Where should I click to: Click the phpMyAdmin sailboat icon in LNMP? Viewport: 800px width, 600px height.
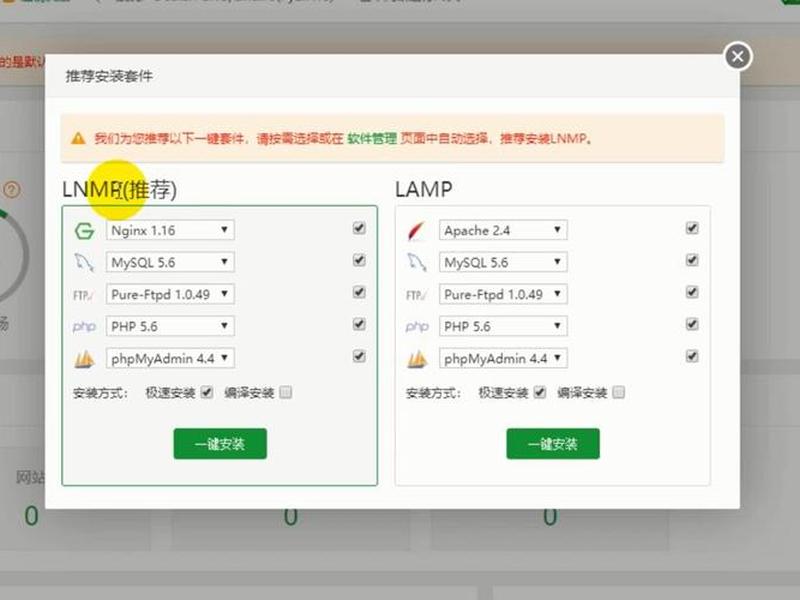(x=84, y=359)
